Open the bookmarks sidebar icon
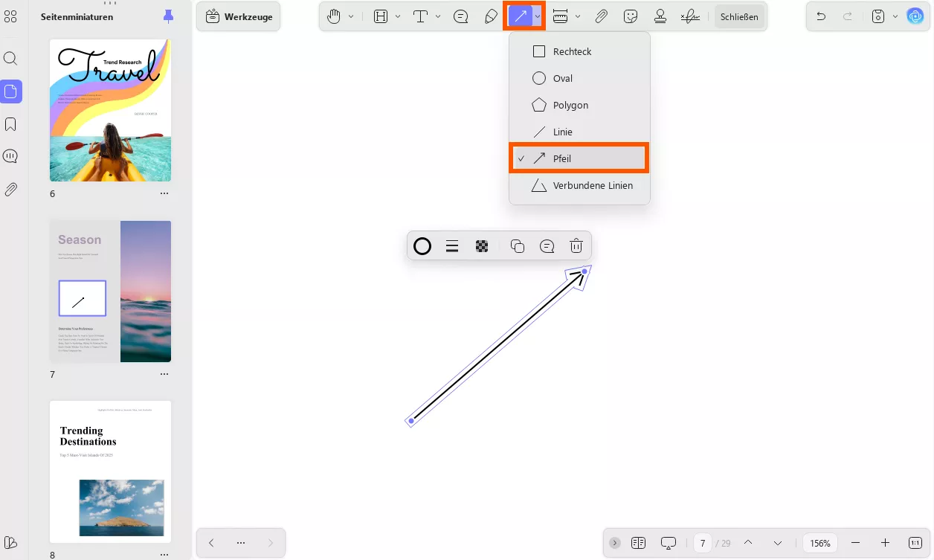The height and width of the screenshot is (560, 934). coord(10,124)
